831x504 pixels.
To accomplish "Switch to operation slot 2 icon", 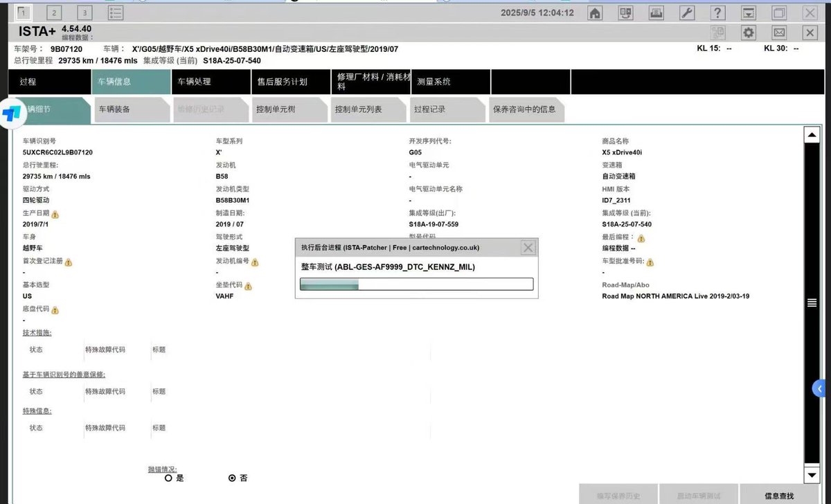I will (x=54, y=12).
